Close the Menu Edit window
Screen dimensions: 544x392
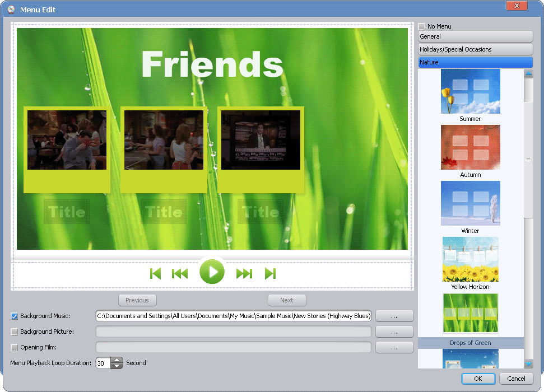pos(517,6)
